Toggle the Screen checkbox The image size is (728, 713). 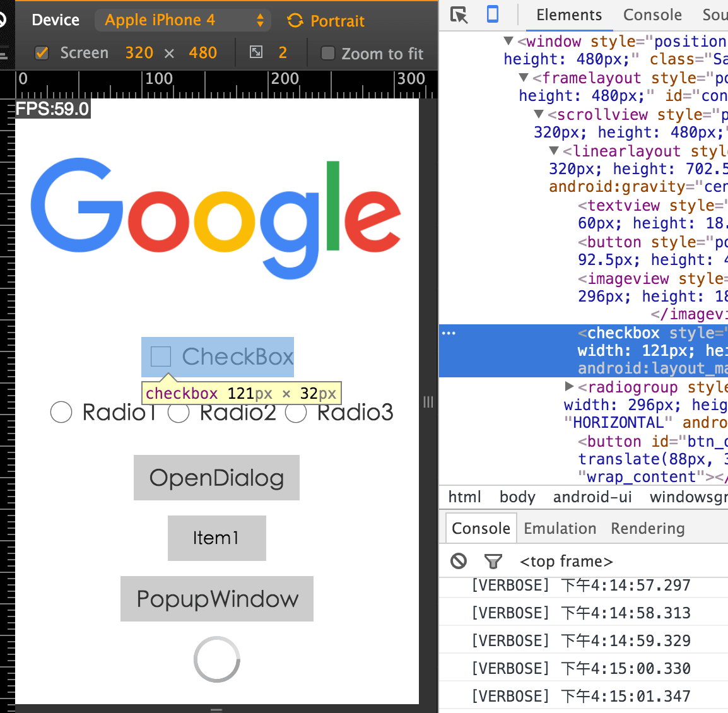[x=42, y=53]
